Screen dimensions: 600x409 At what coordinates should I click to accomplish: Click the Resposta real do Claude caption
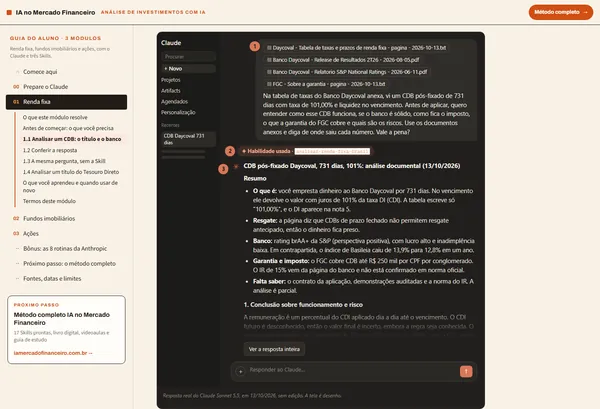[x=252, y=396]
